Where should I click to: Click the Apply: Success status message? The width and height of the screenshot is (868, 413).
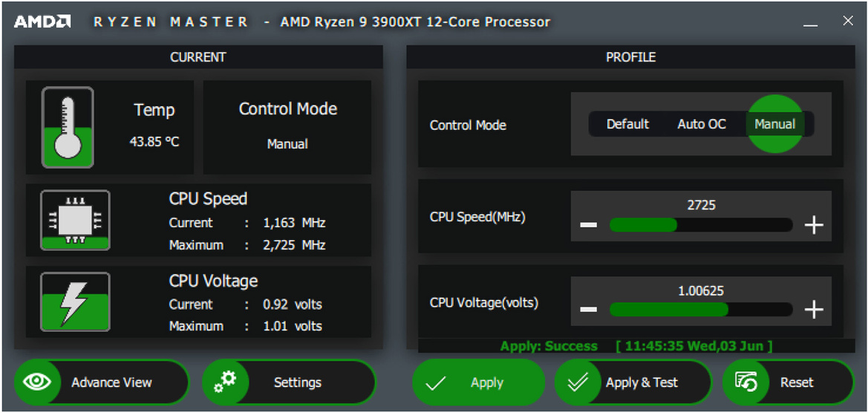tap(549, 347)
